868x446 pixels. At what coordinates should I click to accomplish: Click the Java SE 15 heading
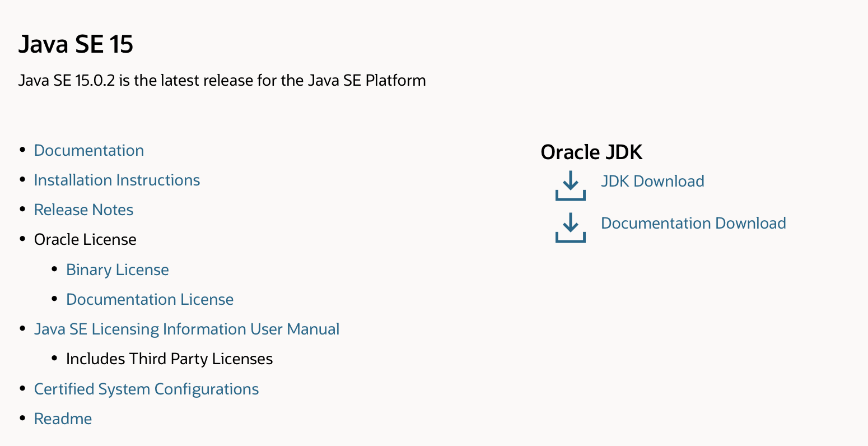pyautogui.click(x=76, y=44)
